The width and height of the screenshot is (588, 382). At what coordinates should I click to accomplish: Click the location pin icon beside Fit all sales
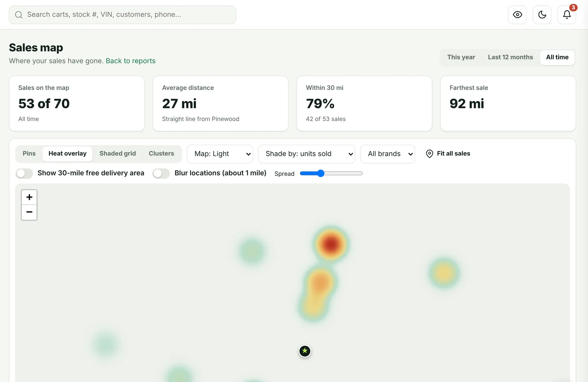[x=429, y=154]
